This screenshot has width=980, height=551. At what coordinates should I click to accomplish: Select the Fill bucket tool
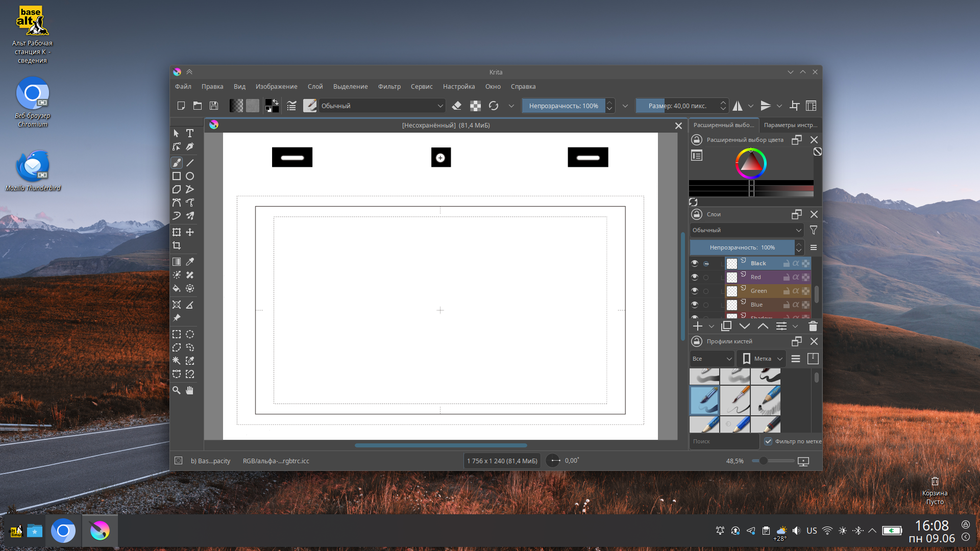tap(177, 288)
